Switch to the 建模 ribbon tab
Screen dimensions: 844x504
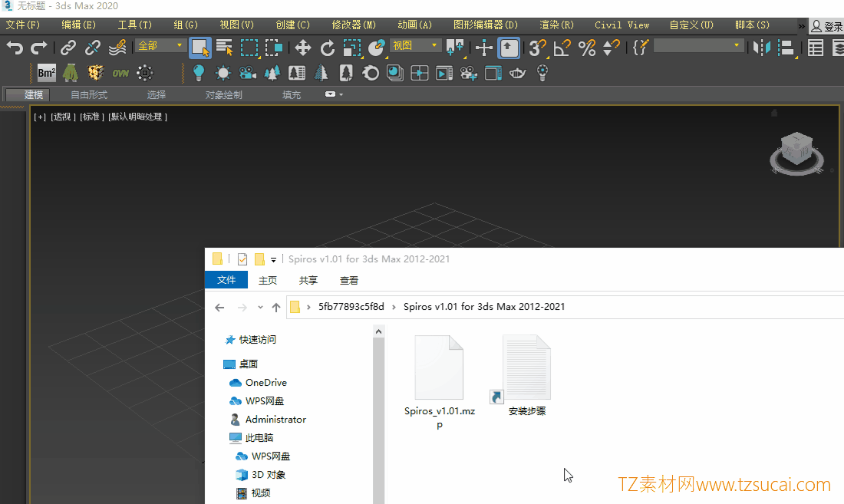click(28, 94)
